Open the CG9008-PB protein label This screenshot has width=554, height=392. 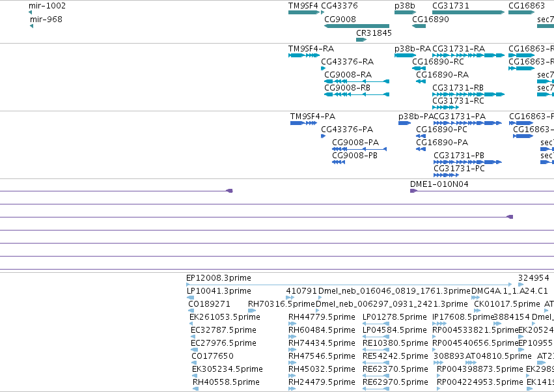tap(355, 156)
